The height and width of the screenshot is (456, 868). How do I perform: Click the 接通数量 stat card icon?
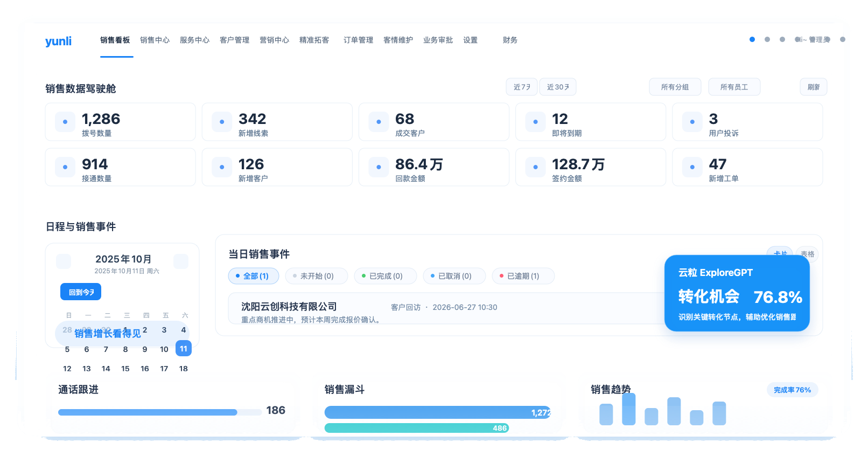pos(65,167)
